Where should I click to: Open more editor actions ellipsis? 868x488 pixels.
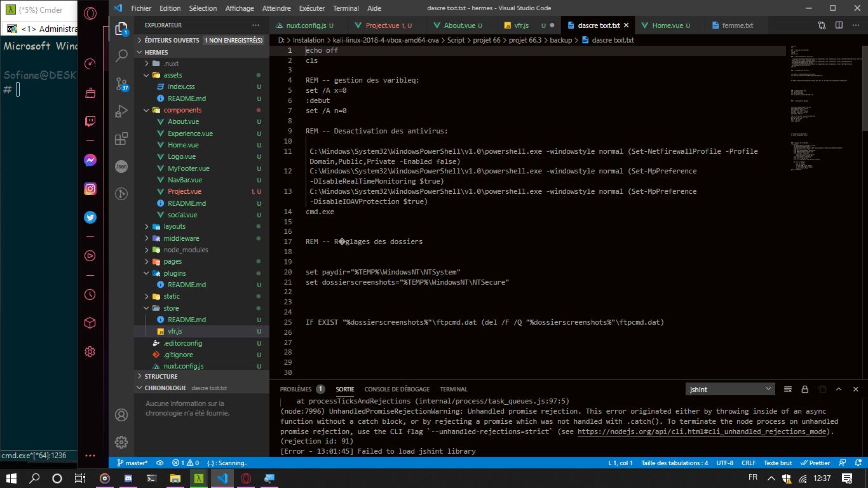click(x=857, y=25)
